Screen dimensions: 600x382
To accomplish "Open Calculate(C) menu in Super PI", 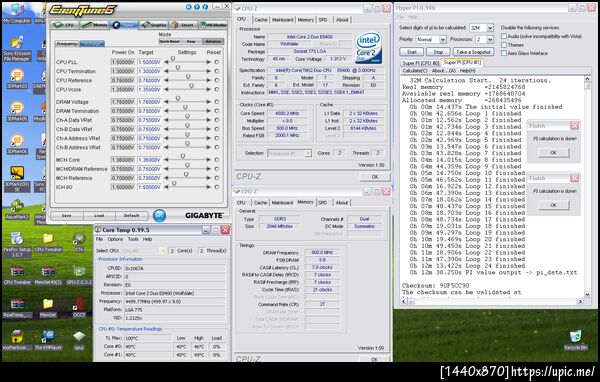I will point(415,71).
